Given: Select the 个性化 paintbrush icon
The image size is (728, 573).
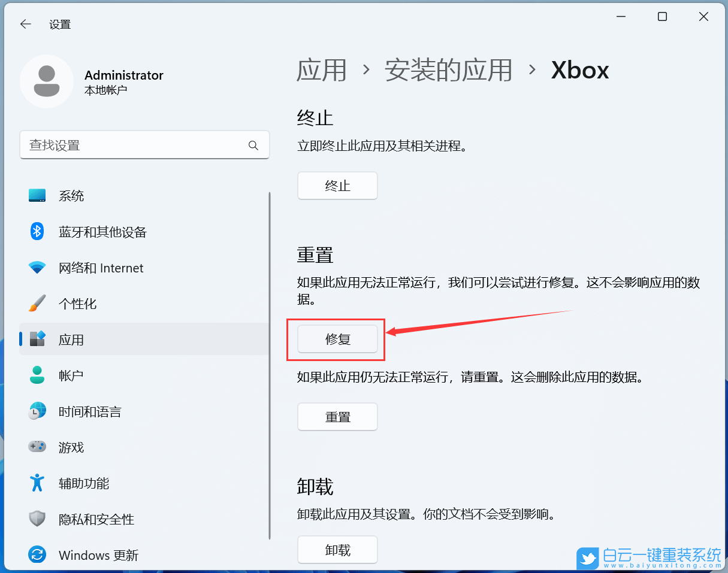Looking at the screenshot, I should coord(37,304).
